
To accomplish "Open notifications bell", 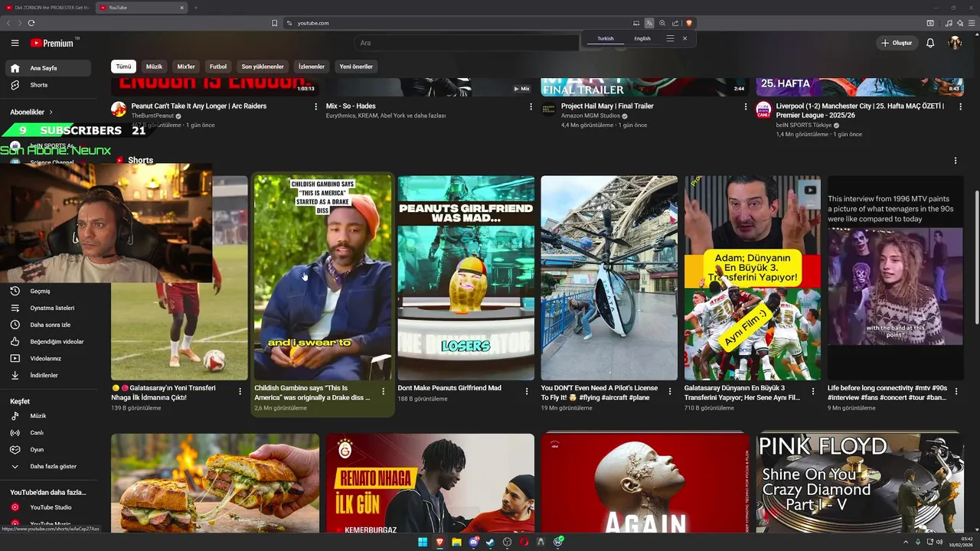I will click(930, 43).
